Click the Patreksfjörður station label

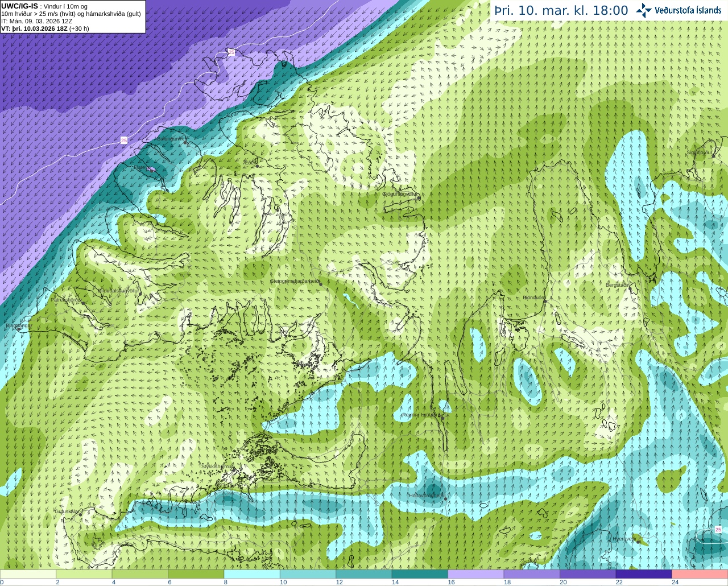66,299
